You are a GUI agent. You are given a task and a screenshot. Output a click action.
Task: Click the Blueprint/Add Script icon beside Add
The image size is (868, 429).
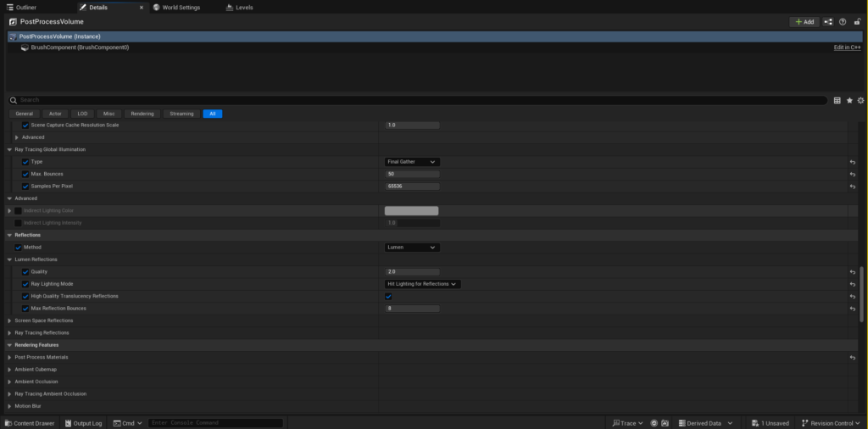click(828, 21)
